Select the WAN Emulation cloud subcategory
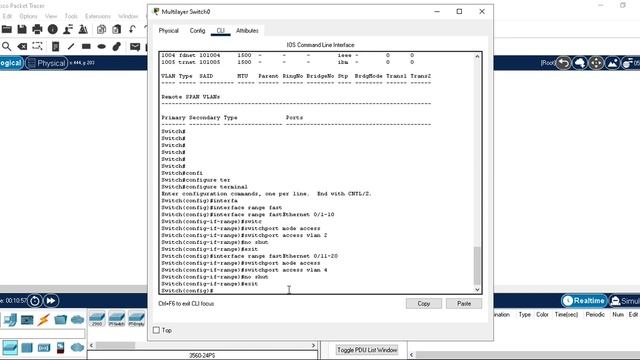 click(77, 348)
